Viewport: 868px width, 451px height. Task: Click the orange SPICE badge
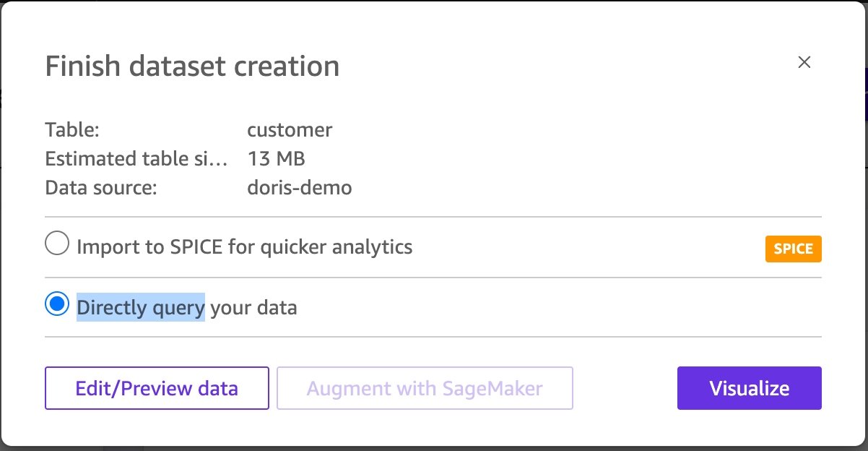(x=793, y=249)
